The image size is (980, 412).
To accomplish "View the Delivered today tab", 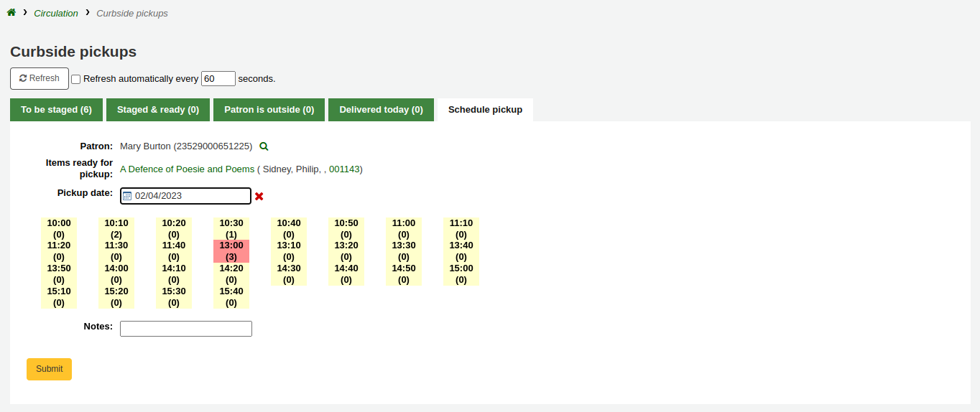I will 381,110.
